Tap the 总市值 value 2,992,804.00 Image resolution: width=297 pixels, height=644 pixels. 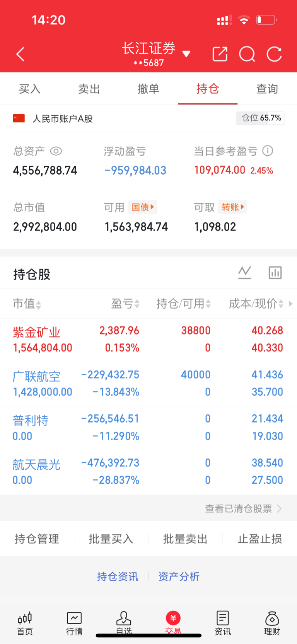pos(45,227)
